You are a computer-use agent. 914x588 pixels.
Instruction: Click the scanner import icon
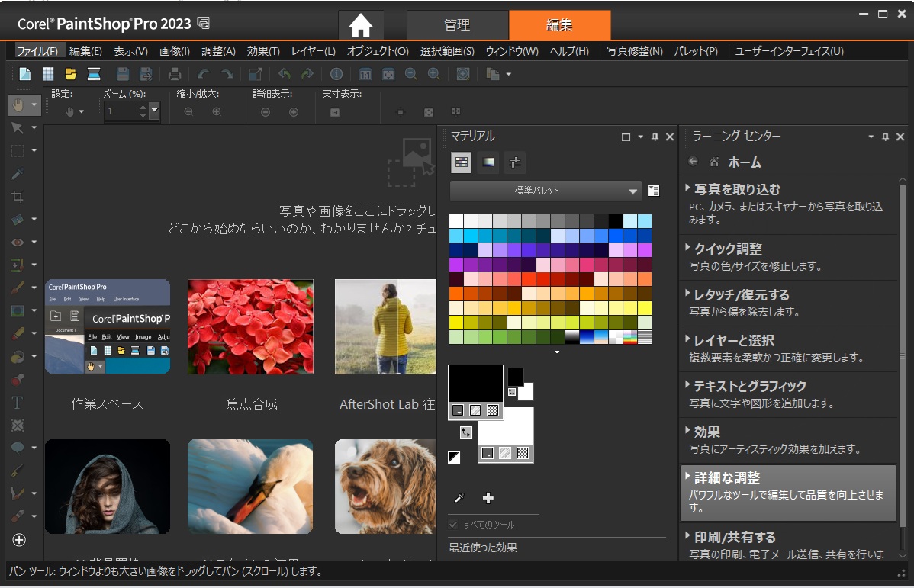click(x=94, y=74)
